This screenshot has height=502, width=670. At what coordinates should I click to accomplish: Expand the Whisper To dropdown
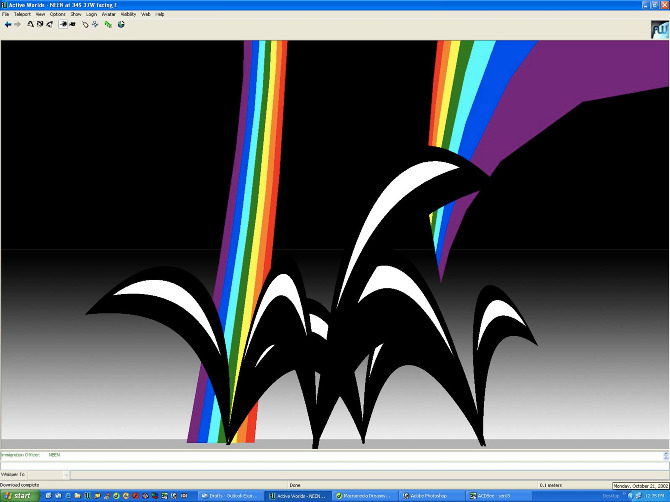pos(66,474)
